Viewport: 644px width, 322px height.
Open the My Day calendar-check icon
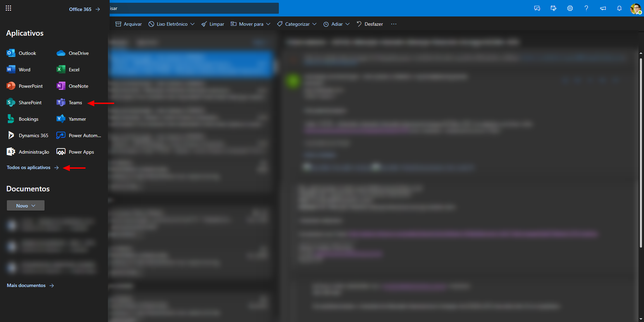554,8
